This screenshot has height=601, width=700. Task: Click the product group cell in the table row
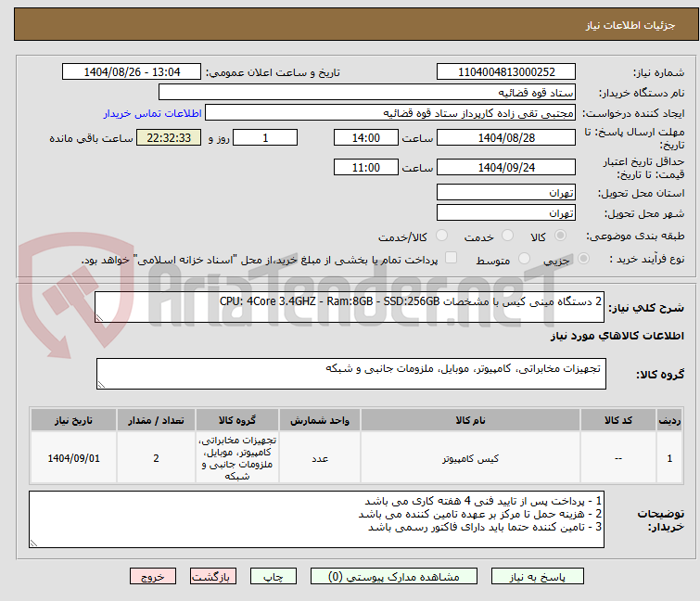click(237, 458)
